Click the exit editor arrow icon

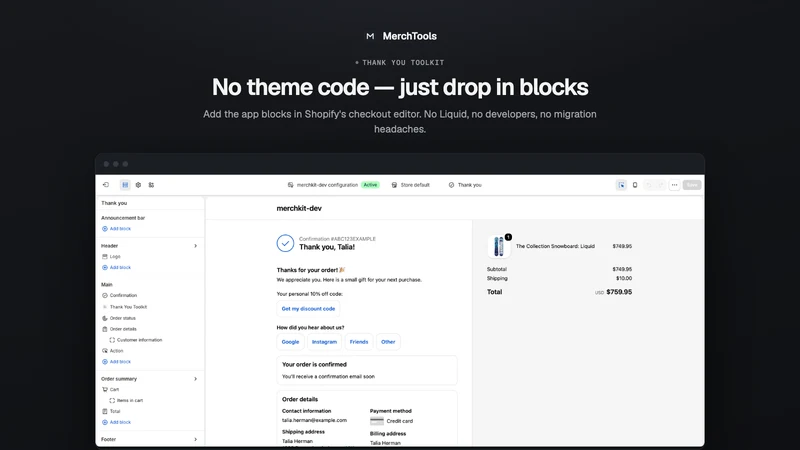click(106, 185)
